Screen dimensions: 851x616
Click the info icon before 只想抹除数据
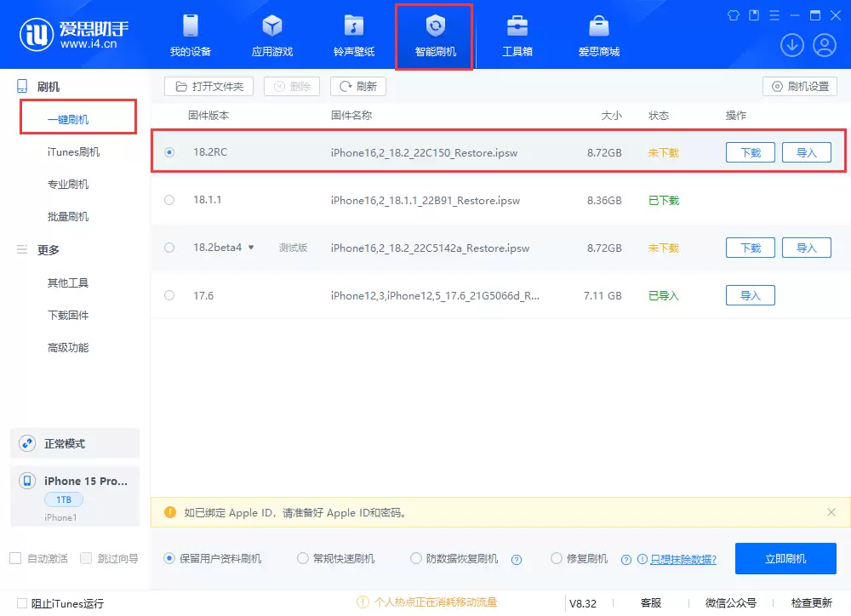coord(642,559)
